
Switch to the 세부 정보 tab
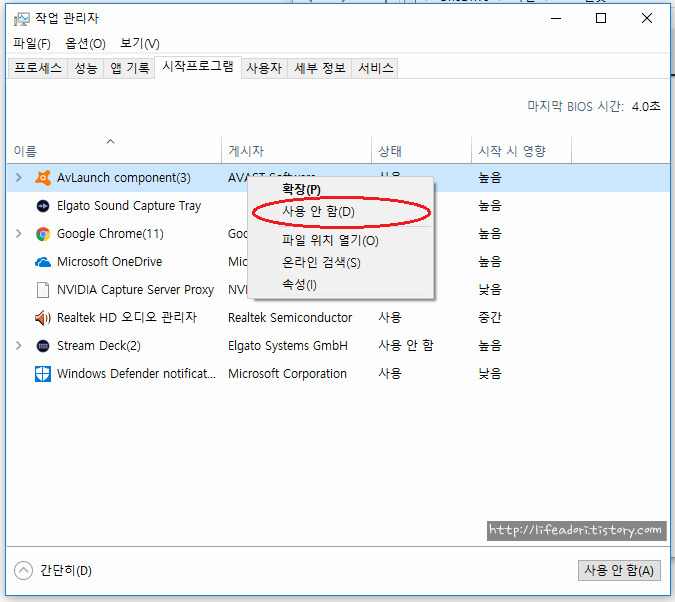click(319, 68)
